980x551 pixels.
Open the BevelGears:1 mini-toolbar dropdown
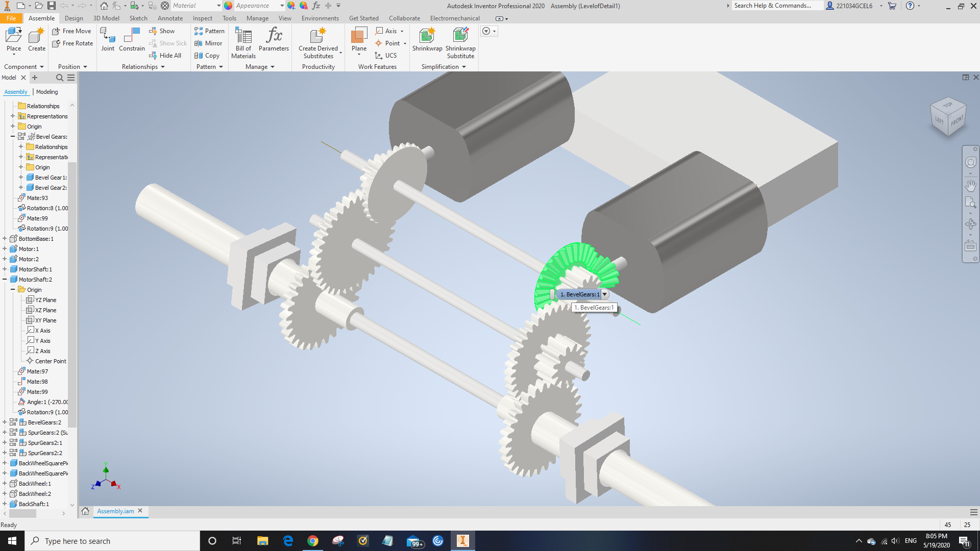[605, 294]
